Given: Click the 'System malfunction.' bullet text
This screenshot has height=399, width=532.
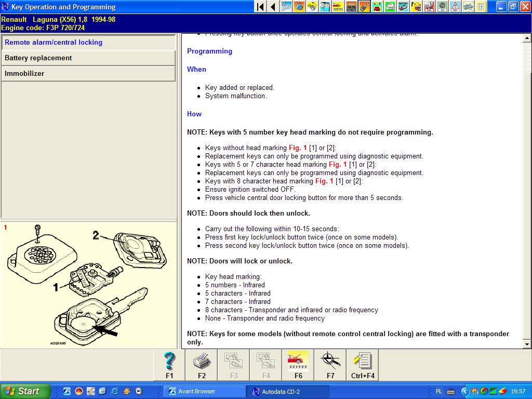Looking at the screenshot, I should pyautogui.click(x=236, y=96).
